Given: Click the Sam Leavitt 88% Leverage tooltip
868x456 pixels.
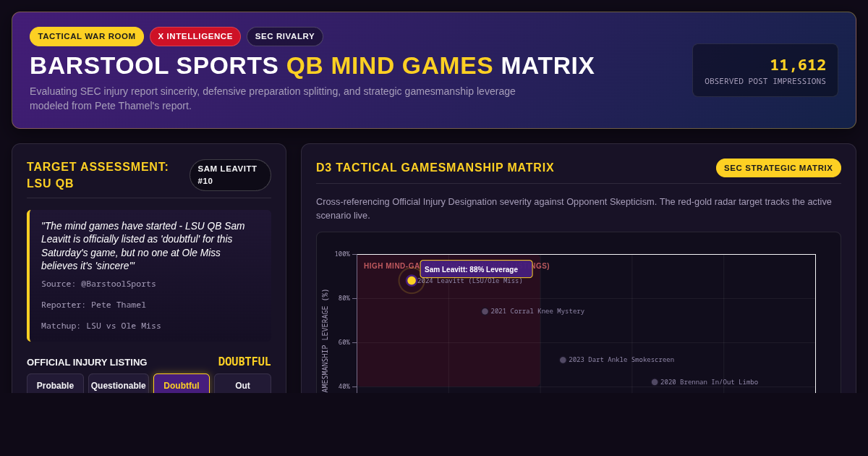Looking at the screenshot, I should coord(476,269).
